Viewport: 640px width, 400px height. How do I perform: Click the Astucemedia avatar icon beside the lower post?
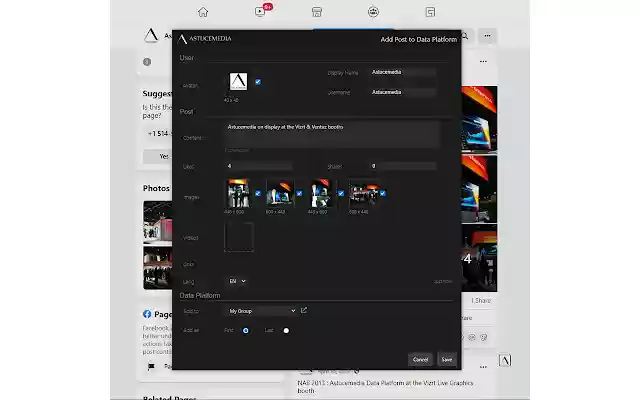point(505,360)
